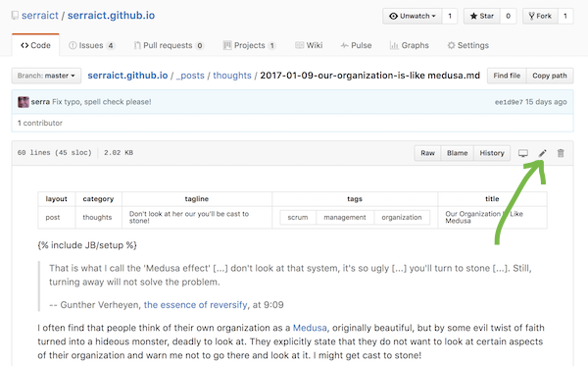
Task: Open the Pull requests tab
Action: click(169, 45)
